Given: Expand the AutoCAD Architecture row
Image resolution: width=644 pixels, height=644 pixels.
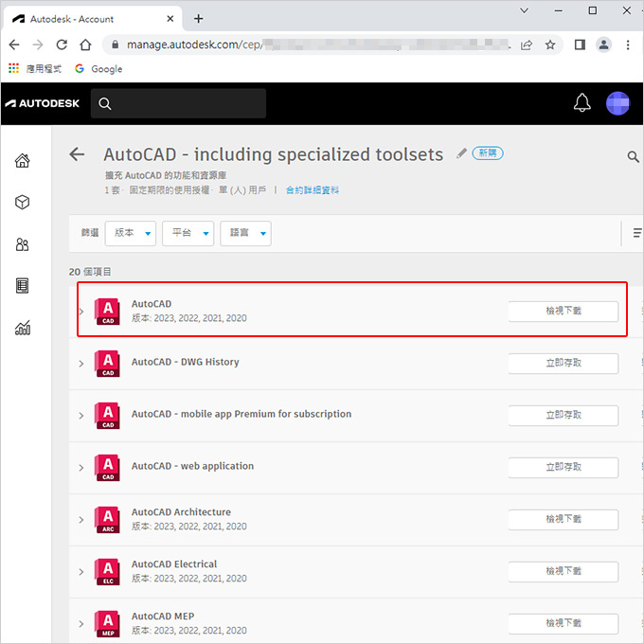Looking at the screenshot, I should (x=81, y=520).
